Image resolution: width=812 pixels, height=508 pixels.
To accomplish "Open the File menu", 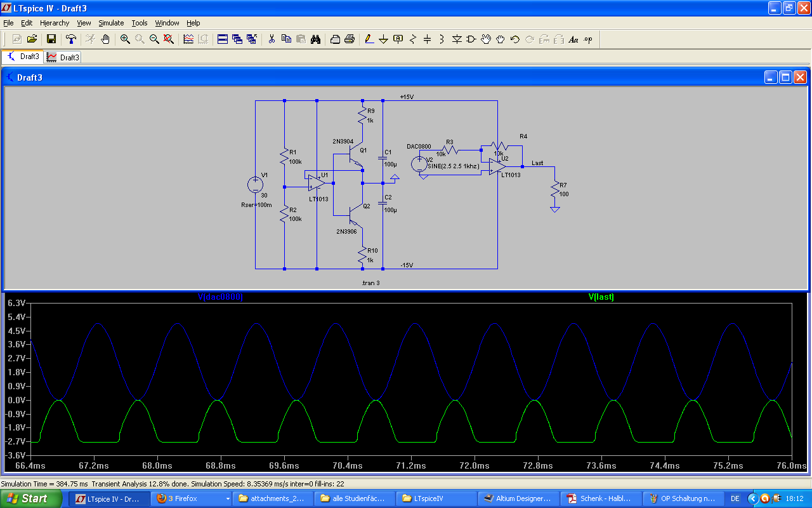I will click(8, 23).
